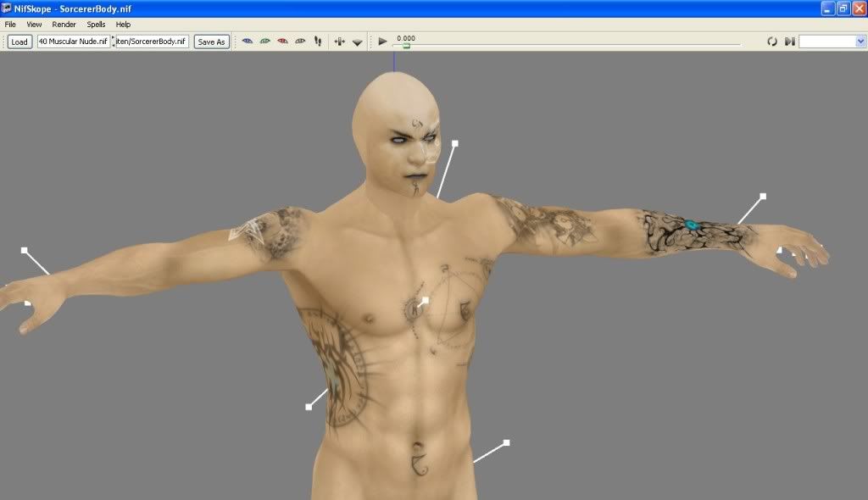Open the Render menu

pyautogui.click(x=64, y=25)
